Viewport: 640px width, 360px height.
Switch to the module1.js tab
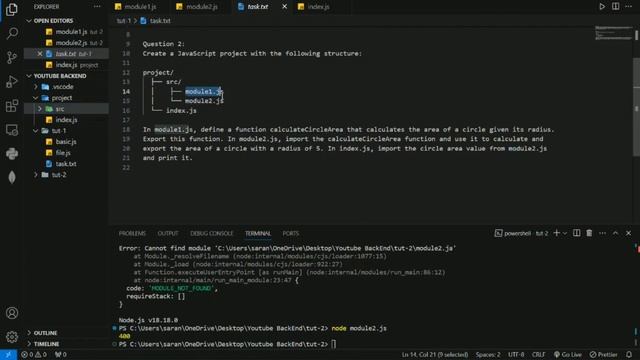coord(140,7)
